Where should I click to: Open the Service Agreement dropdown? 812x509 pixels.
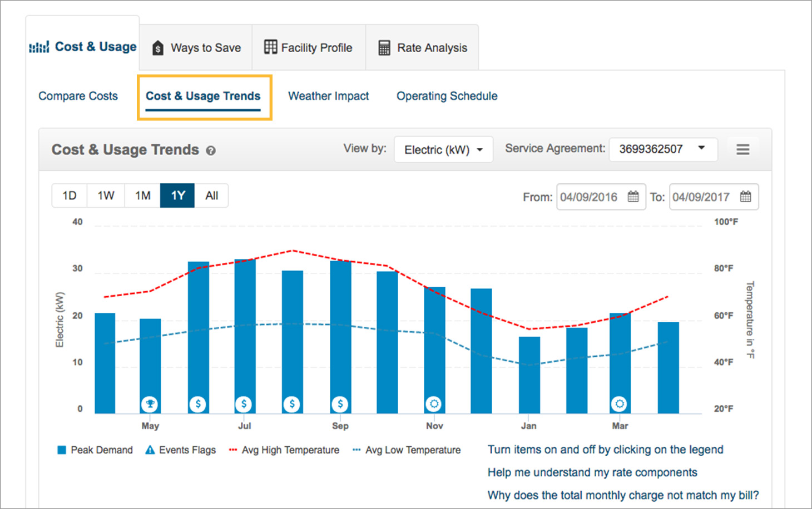(x=662, y=149)
